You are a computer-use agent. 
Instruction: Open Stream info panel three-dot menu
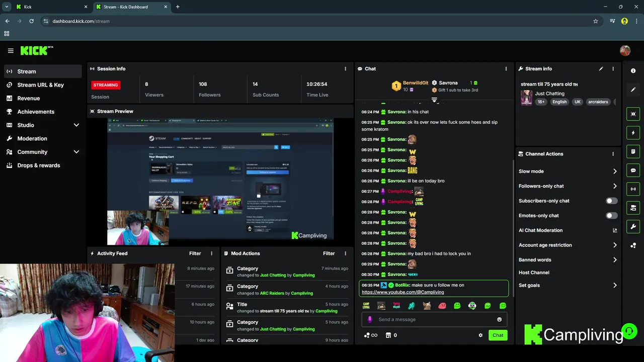(613, 69)
